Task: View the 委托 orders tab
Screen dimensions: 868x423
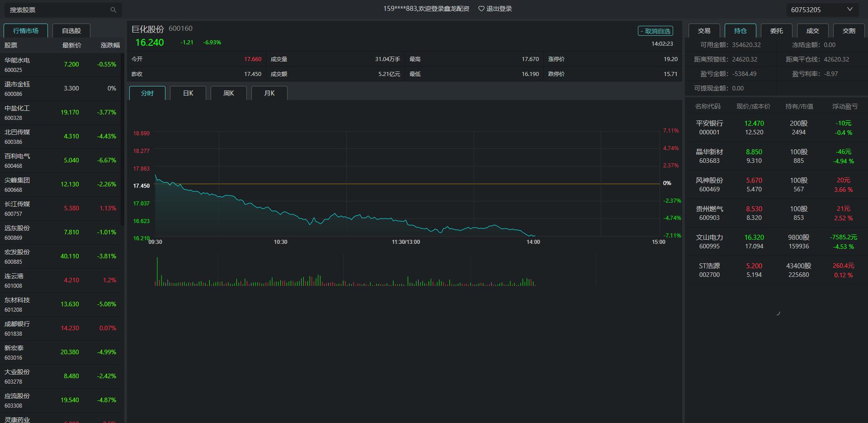Action: (776, 31)
